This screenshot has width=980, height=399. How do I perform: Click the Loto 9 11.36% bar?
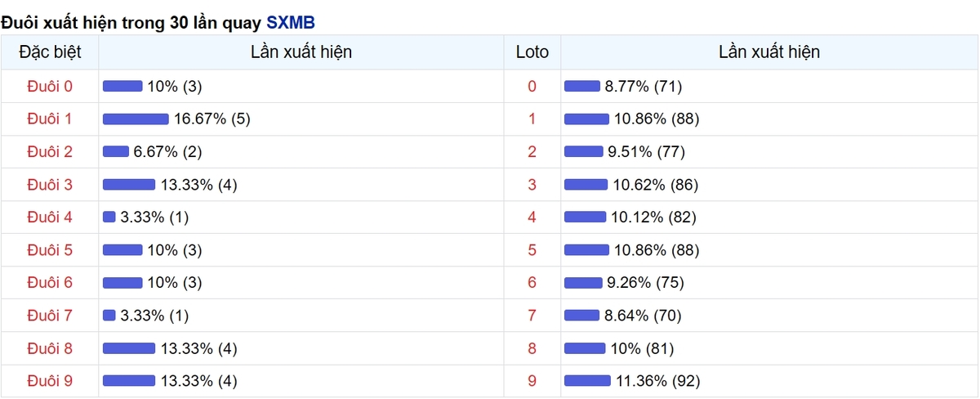(587, 380)
